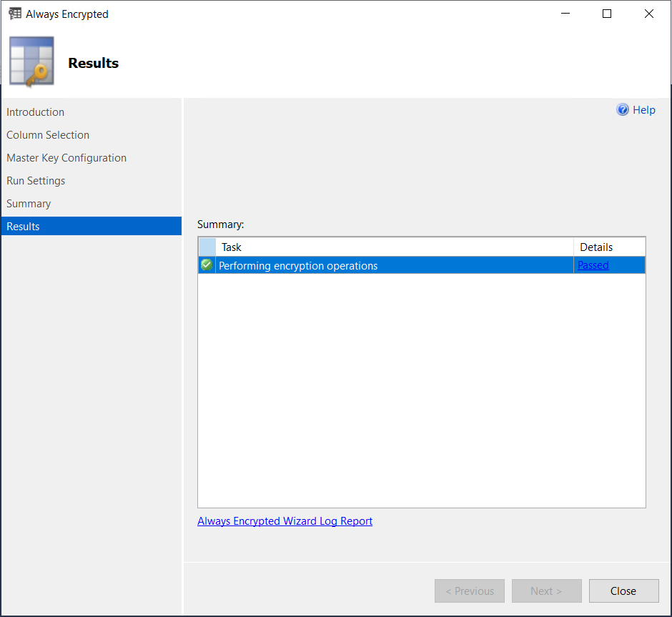Click the green checkmark status icon
Screen dimensions: 672x617
(206, 265)
